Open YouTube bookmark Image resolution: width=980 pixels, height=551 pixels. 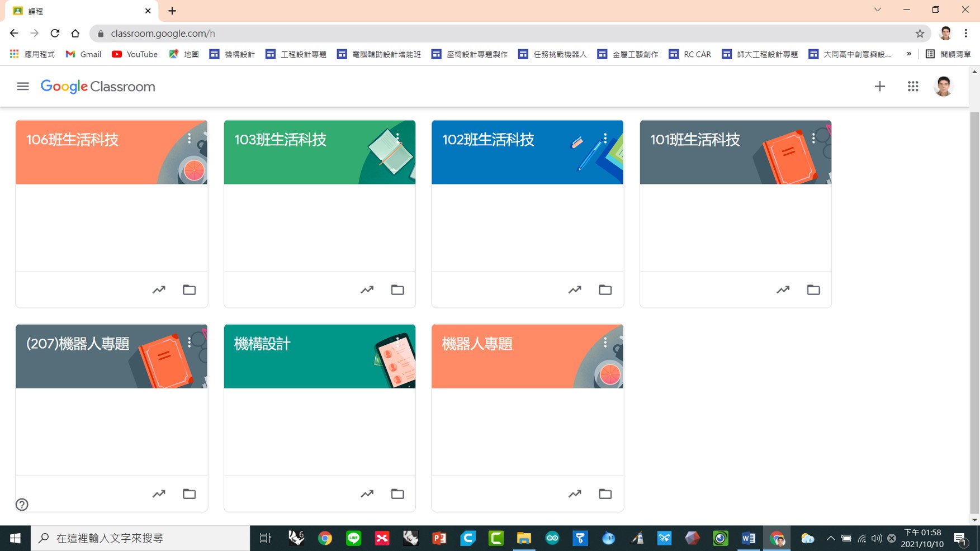pos(135,54)
